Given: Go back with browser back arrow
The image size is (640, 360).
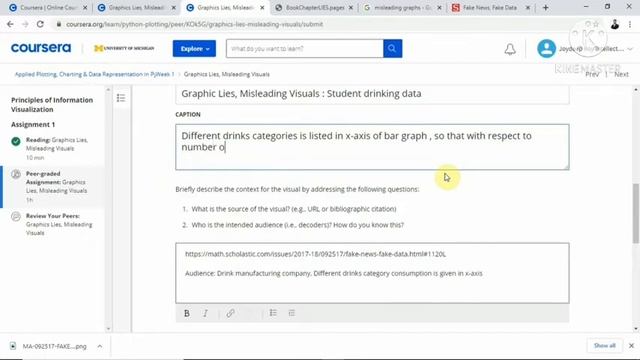Looking at the screenshot, I should point(10,24).
